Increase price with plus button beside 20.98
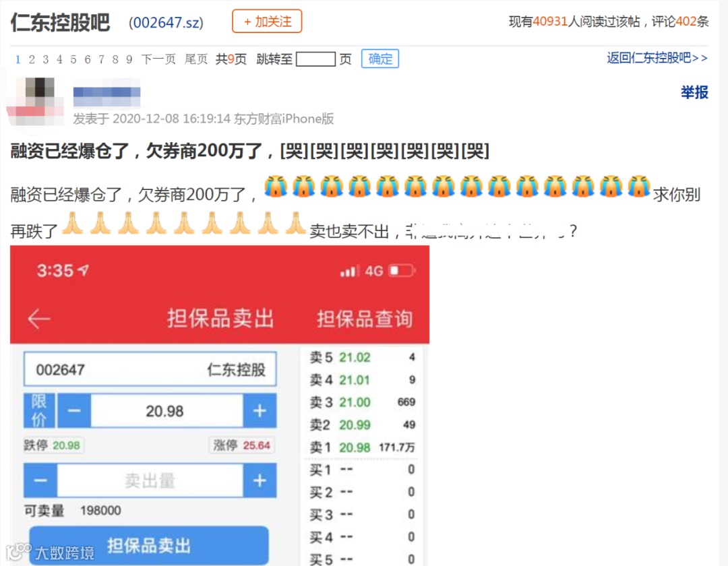This screenshot has width=728, height=566. coord(260,410)
